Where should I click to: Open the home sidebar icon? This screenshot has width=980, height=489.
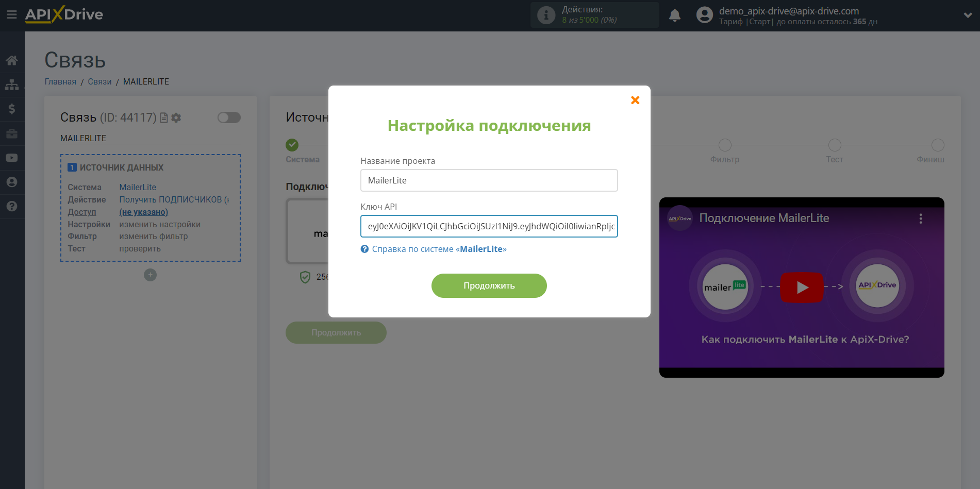12,60
